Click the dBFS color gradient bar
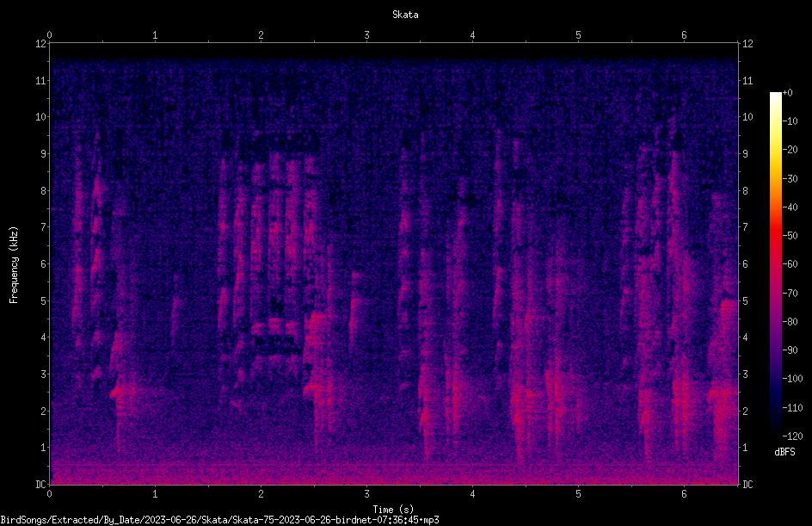The height and width of the screenshot is (526, 812). click(775, 263)
